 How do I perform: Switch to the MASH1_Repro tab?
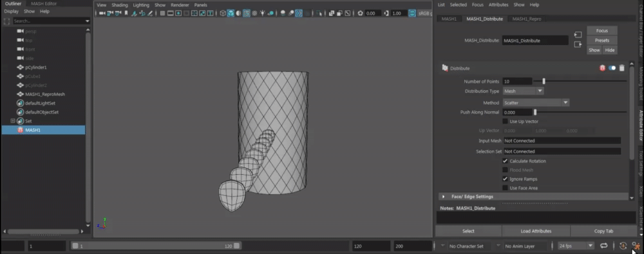click(527, 19)
